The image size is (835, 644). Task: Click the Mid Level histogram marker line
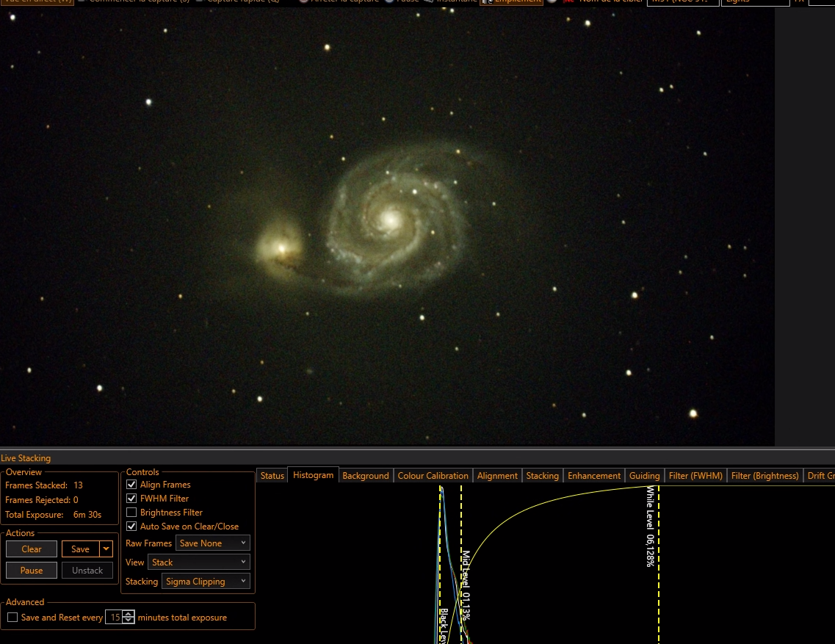[461, 565]
